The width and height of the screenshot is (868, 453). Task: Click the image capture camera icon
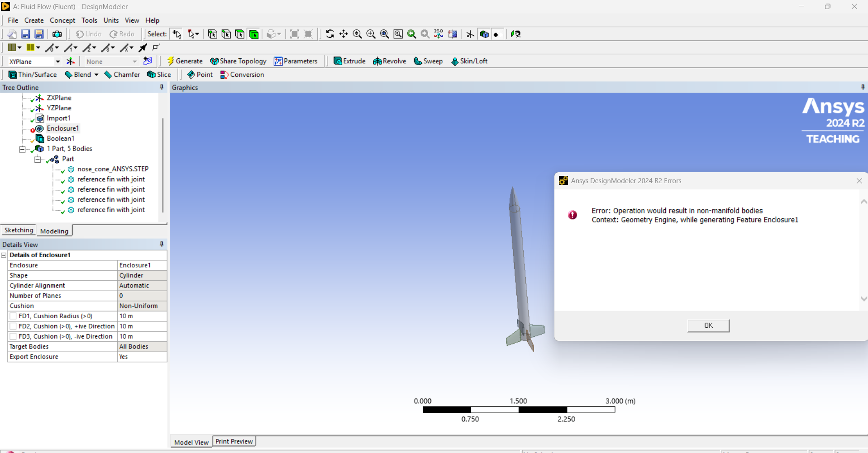click(x=57, y=34)
